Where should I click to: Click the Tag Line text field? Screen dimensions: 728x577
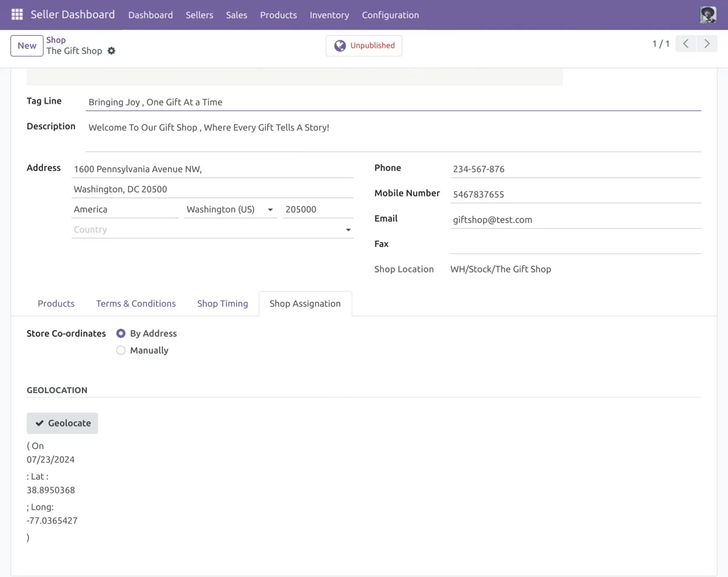pyautogui.click(x=393, y=102)
